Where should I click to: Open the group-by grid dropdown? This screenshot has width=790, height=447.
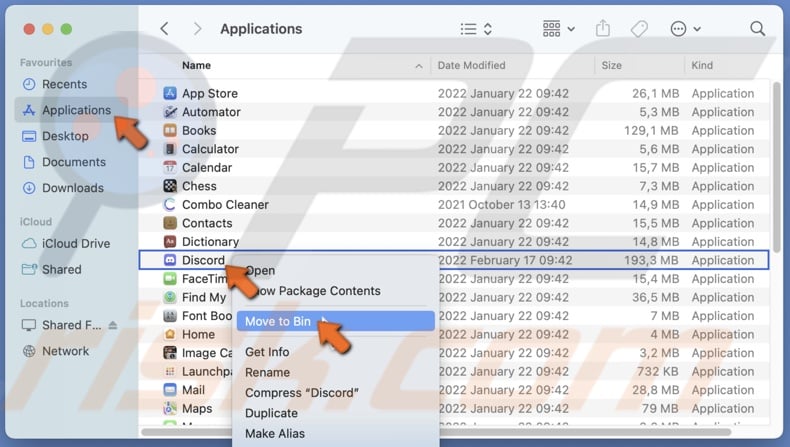(x=559, y=29)
